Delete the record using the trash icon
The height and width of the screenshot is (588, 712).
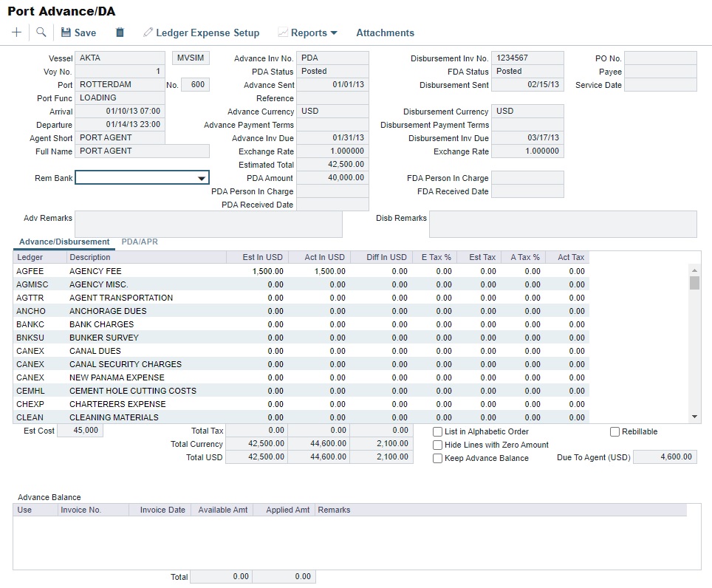coord(118,32)
